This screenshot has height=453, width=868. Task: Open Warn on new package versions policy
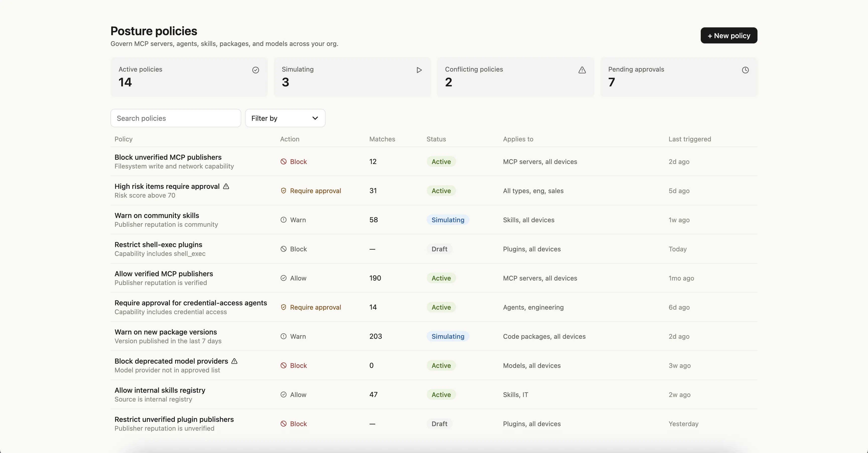[x=166, y=332]
